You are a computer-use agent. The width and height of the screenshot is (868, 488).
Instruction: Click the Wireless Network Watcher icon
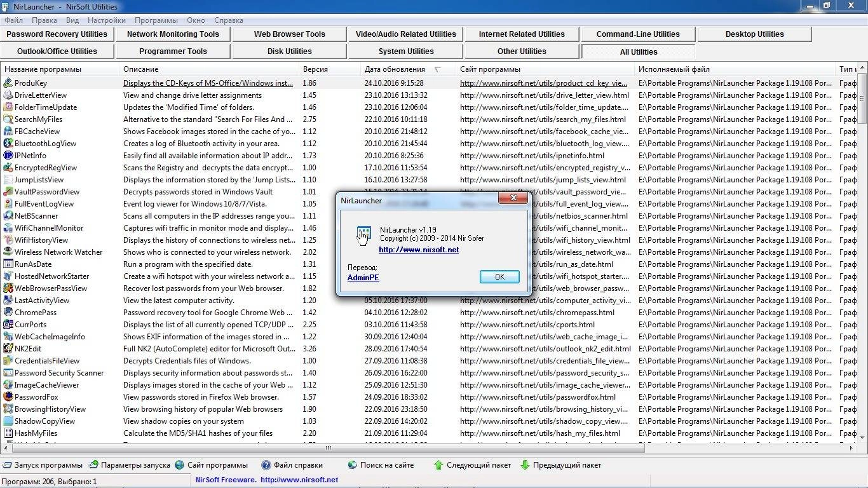(8, 252)
